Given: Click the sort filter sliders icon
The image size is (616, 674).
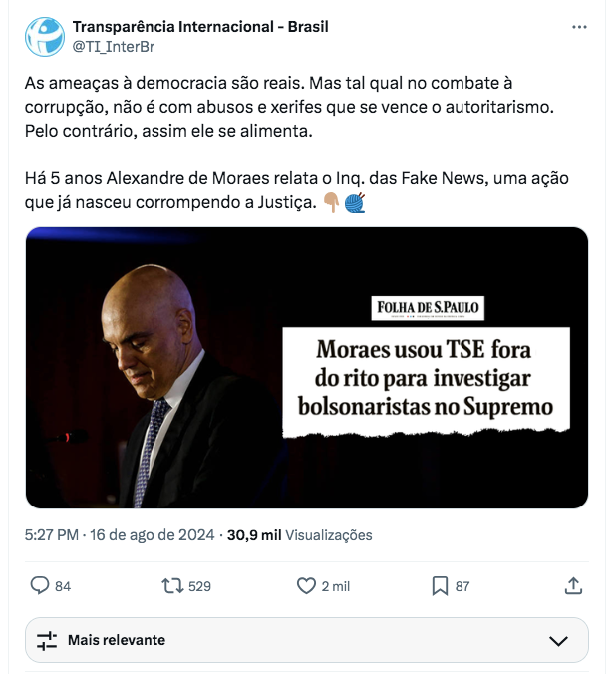Looking at the screenshot, I should (x=47, y=640).
